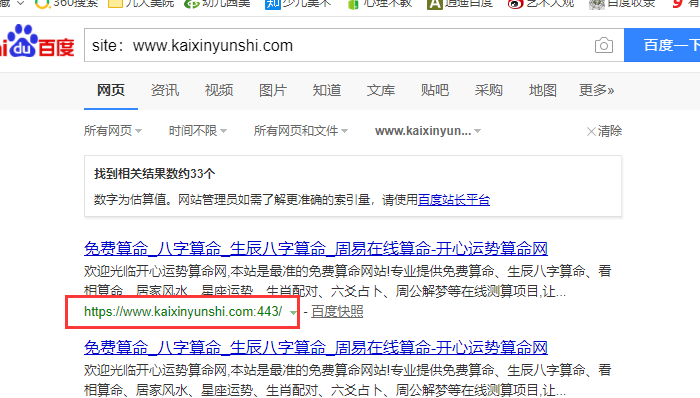The height and width of the screenshot is (398, 700).
Task: Open the 采购 tab
Action: pos(489,90)
